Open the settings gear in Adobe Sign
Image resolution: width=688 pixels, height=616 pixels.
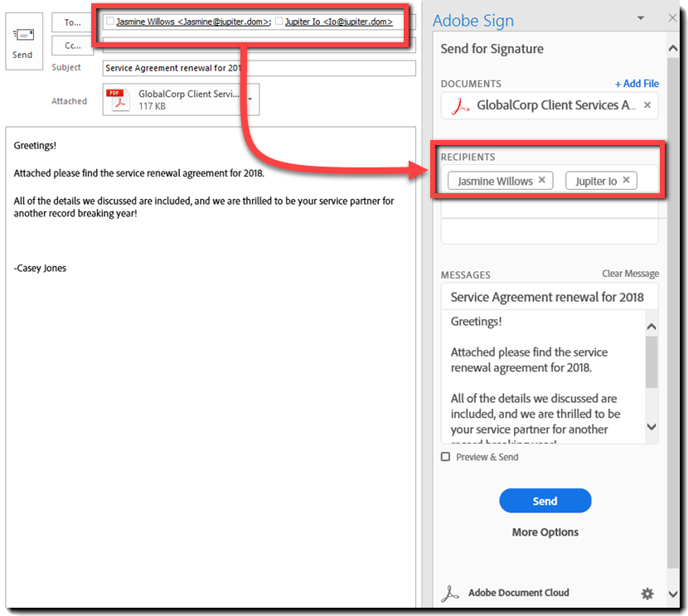tap(647, 594)
